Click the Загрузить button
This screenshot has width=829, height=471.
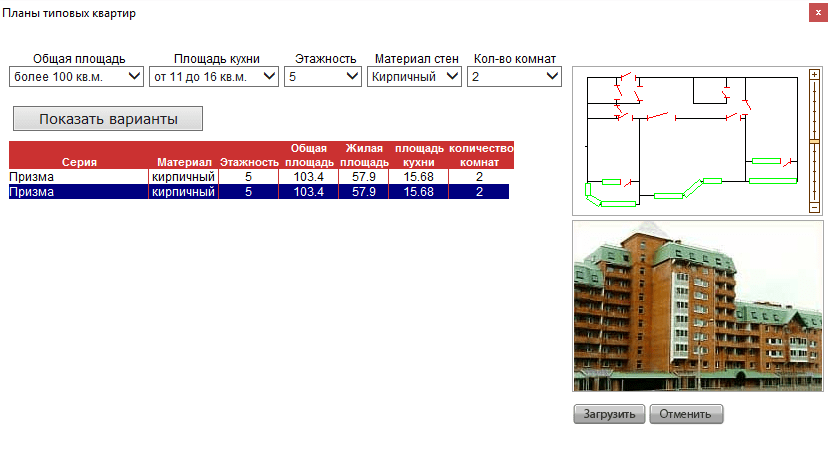click(609, 414)
